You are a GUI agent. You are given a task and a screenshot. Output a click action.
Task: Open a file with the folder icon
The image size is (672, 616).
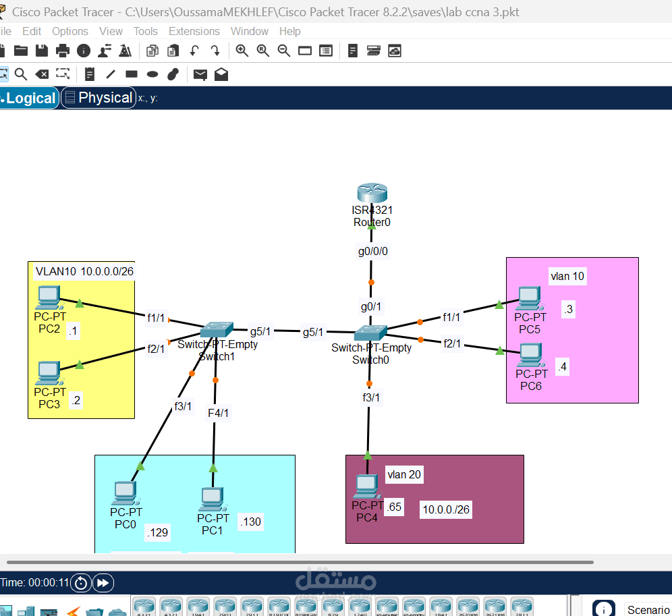pos(20,51)
